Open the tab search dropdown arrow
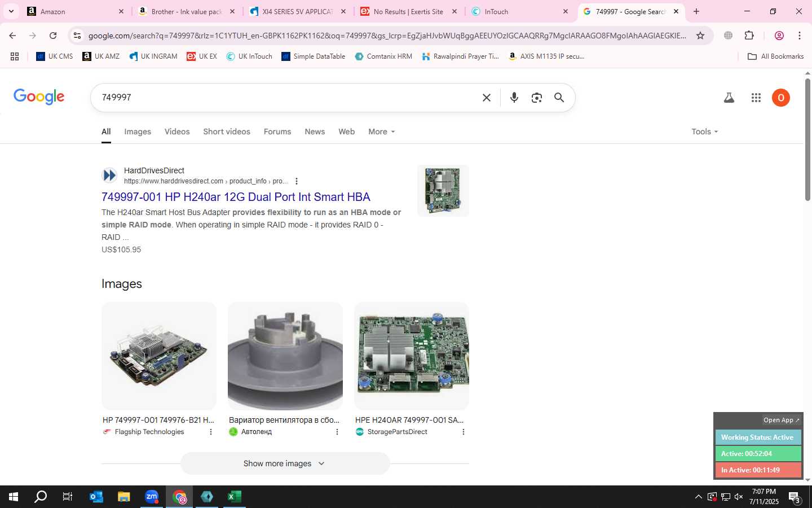This screenshot has height=508, width=812. point(11,11)
